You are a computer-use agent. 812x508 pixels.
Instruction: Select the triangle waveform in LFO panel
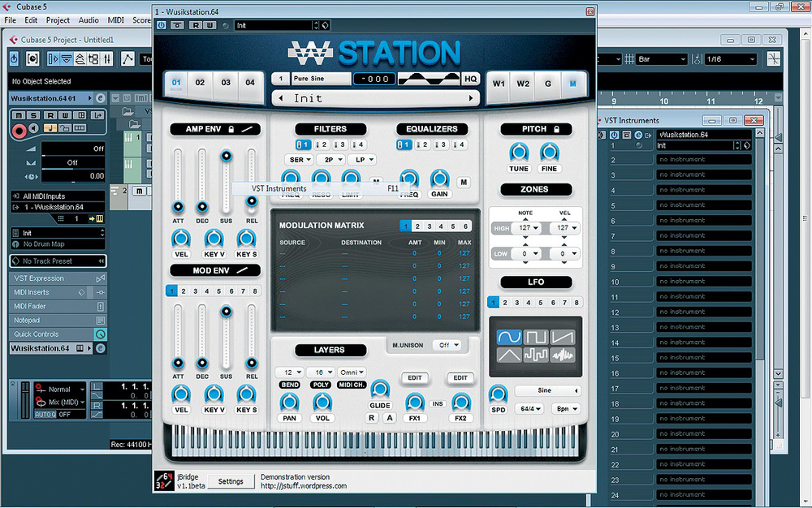coord(509,355)
